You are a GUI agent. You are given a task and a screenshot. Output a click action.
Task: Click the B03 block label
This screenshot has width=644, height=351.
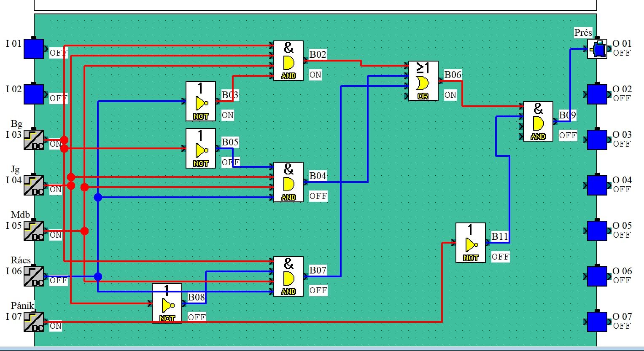230,95
